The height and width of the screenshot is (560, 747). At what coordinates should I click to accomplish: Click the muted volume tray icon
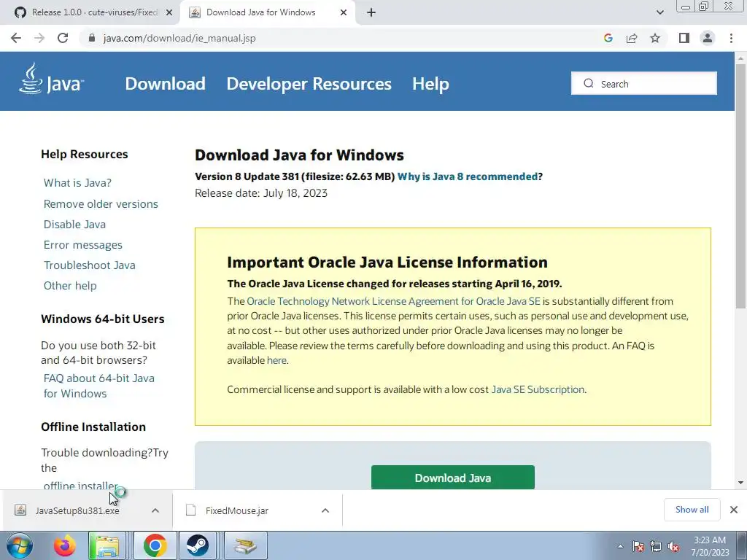coord(673,546)
